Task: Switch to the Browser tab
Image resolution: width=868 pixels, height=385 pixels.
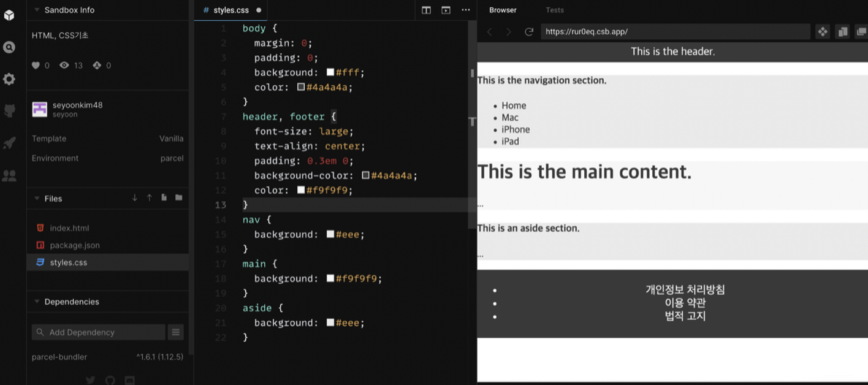Action: 503,10
